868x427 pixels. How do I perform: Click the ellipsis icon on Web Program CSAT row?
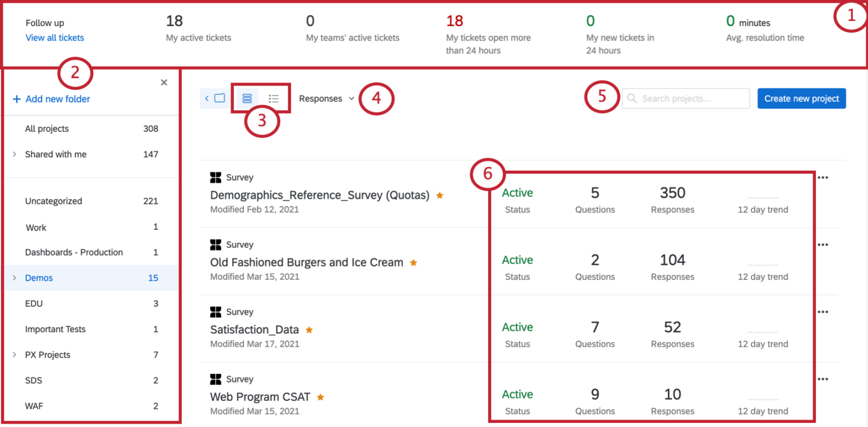(x=823, y=379)
